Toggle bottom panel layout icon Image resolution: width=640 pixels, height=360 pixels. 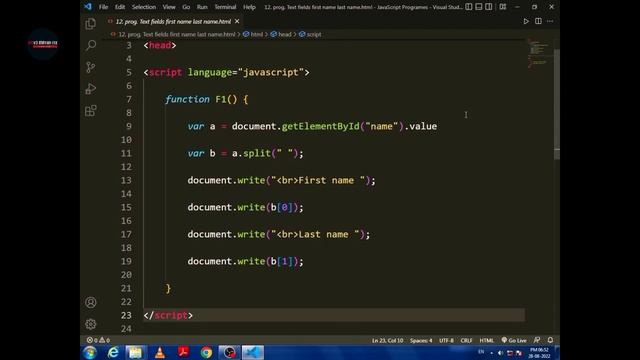coord(479,7)
